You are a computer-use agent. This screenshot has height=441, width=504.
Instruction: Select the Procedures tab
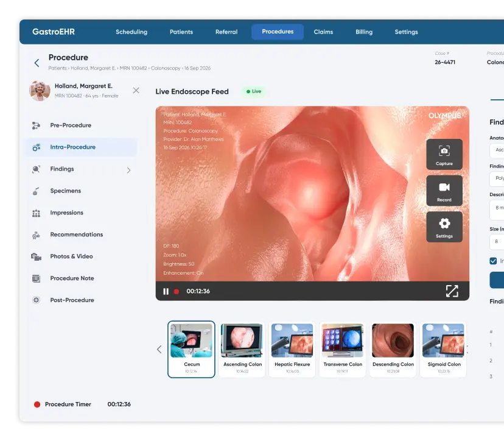[x=278, y=32]
